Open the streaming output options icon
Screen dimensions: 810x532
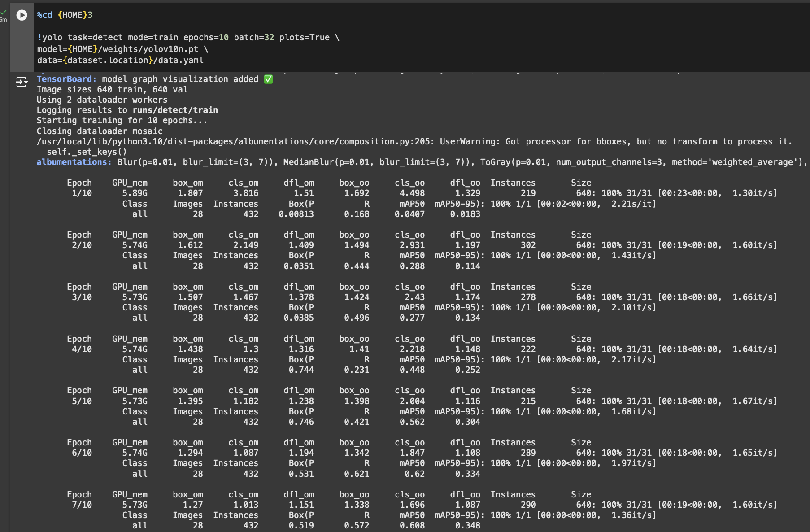(x=21, y=82)
